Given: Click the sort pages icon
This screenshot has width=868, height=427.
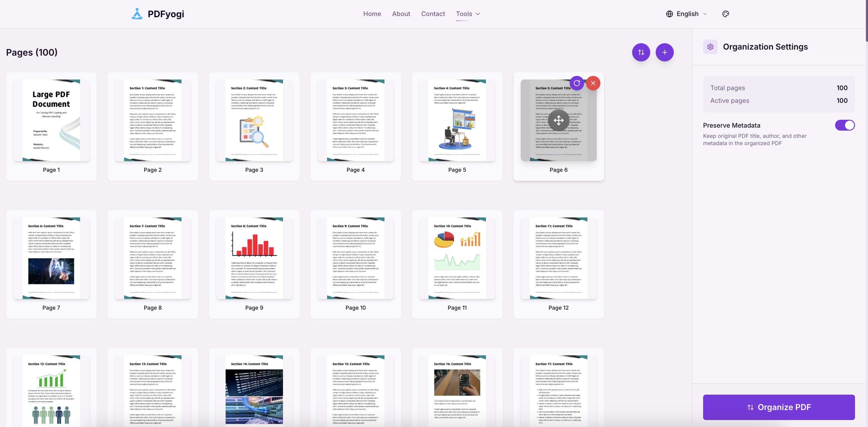Looking at the screenshot, I should pyautogui.click(x=641, y=52).
